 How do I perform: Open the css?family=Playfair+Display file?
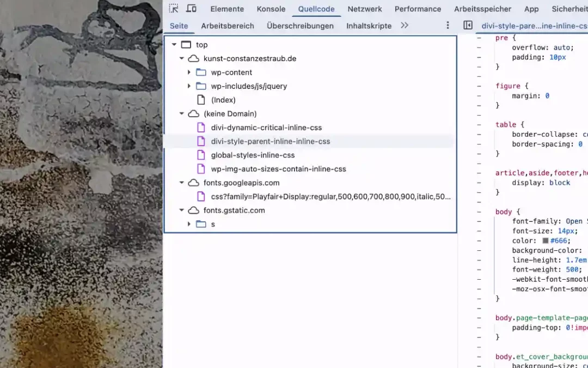331,196
